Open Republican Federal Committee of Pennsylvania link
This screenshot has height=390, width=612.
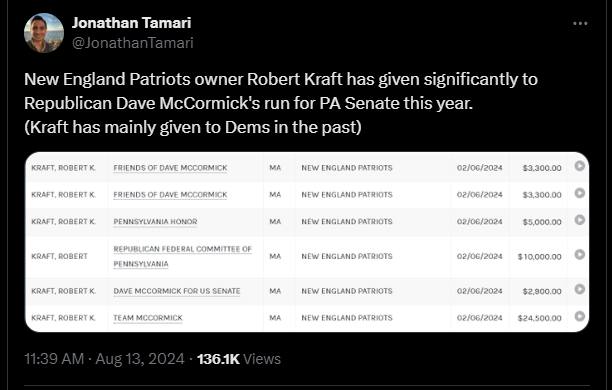click(x=183, y=256)
